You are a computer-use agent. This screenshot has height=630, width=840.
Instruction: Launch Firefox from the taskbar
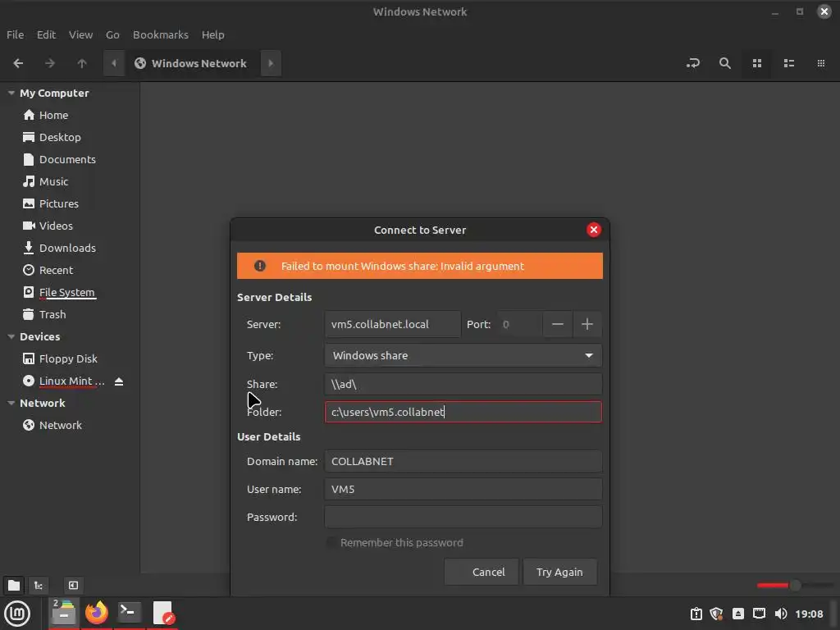pos(97,612)
